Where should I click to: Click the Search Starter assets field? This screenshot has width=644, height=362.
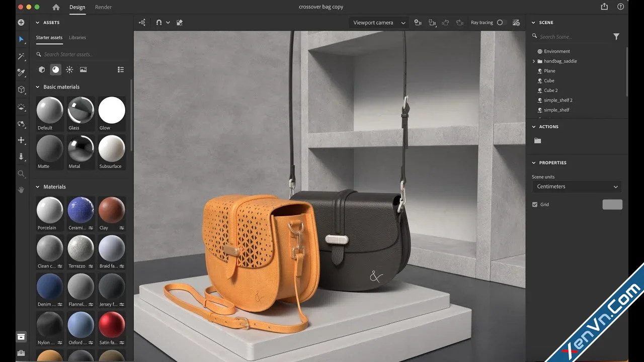coord(80,54)
